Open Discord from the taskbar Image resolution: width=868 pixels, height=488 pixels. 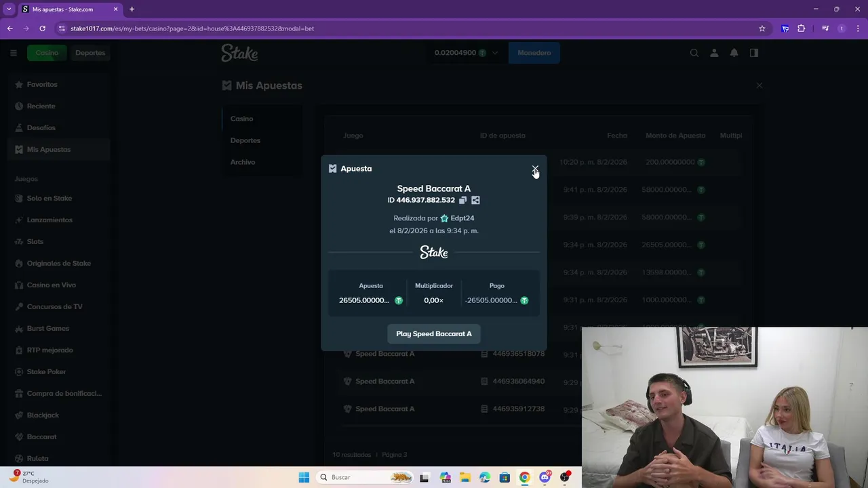click(x=545, y=477)
